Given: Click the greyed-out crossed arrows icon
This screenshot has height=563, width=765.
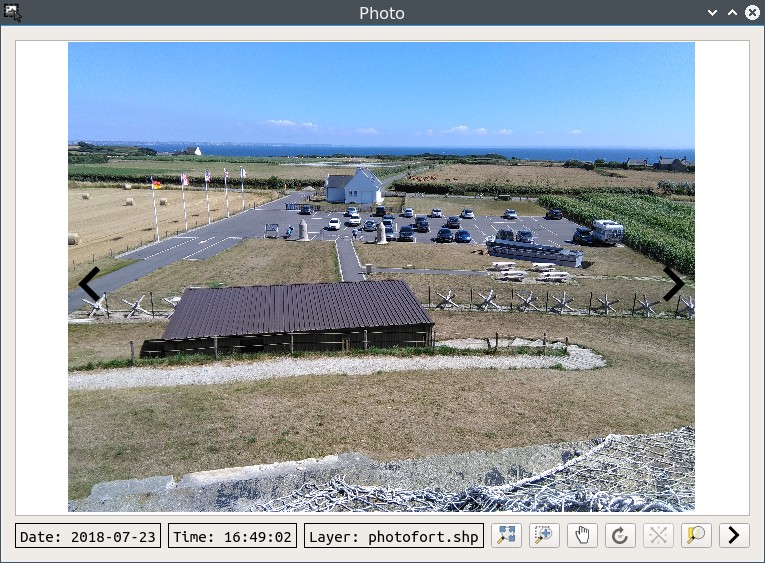Looking at the screenshot, I should tap(657, 535).
